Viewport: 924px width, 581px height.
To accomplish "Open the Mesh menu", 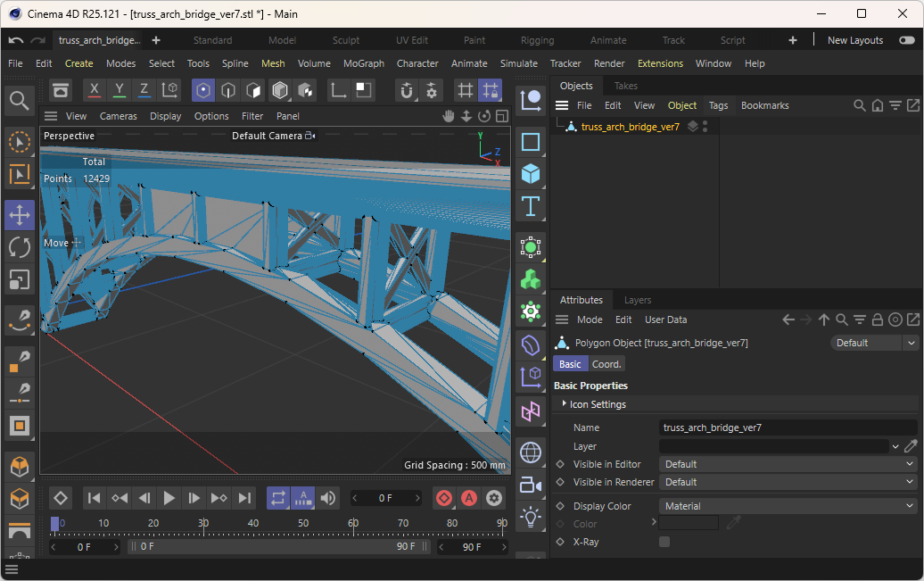I will tap(273, 63).
